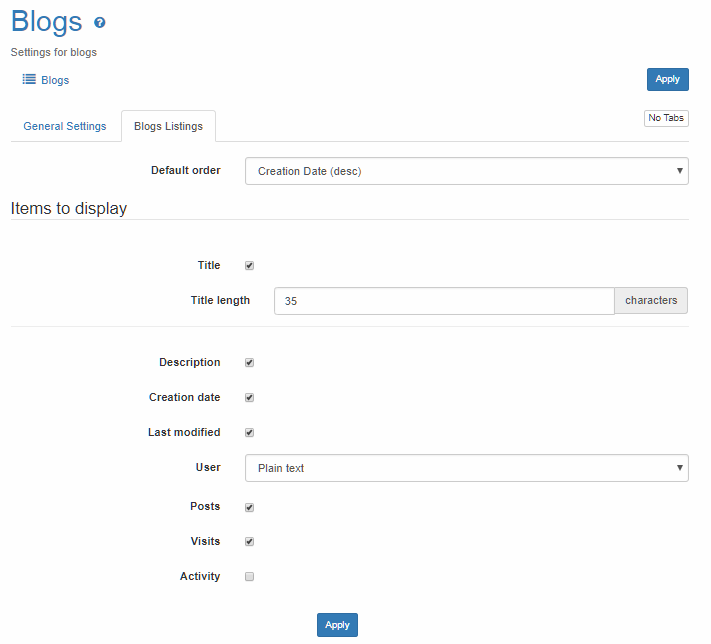Screen dimensions: 711x644
Task: Click the help question mark icon
Action: (x=99, y=22)
